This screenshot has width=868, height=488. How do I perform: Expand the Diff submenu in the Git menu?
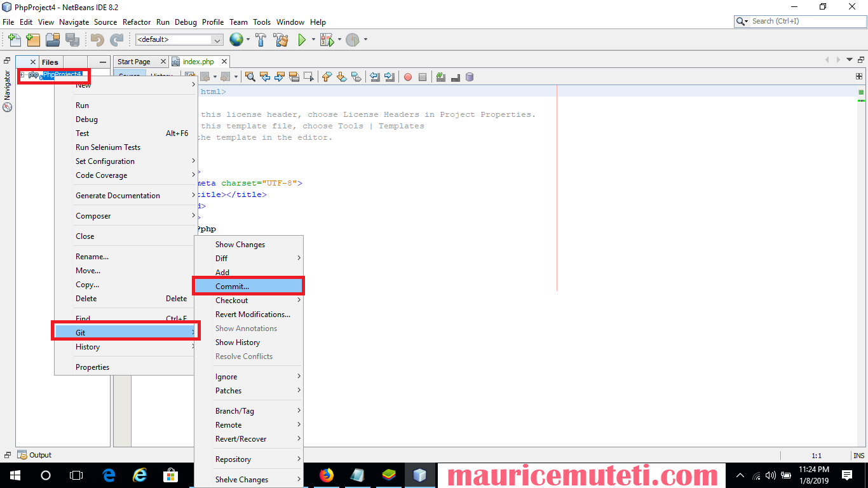click(x=249, y=259)
